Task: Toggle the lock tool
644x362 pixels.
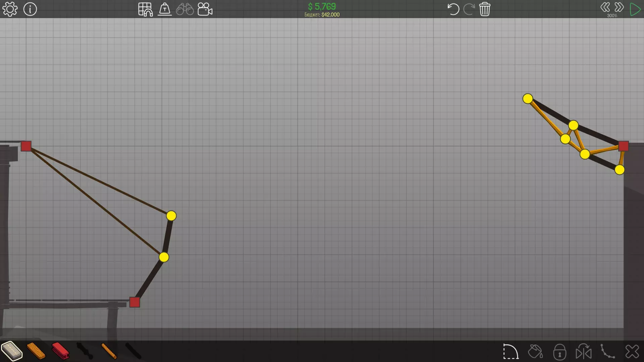Action: point(559,352)
